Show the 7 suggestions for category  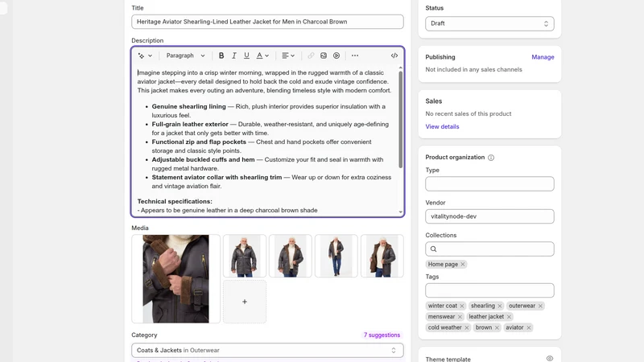(382, 335)
